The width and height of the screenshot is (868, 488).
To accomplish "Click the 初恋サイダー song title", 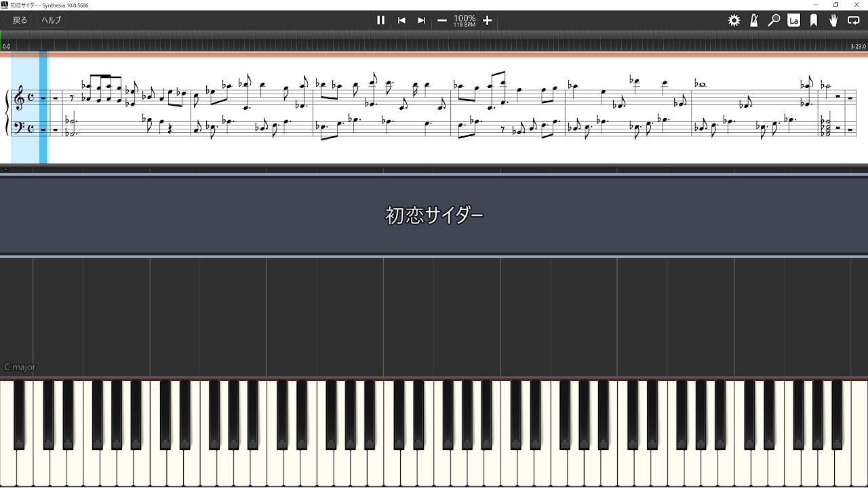I will click(434, 216).
